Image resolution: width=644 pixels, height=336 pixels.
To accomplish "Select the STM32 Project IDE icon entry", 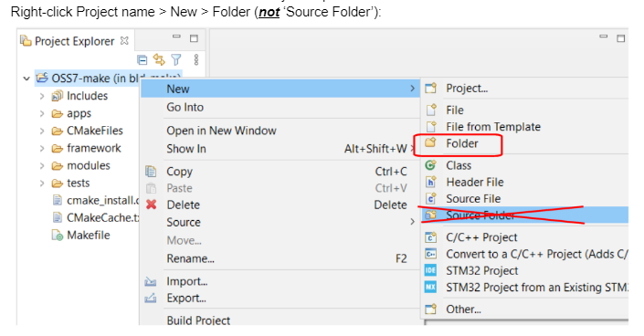I will point(430,270).
